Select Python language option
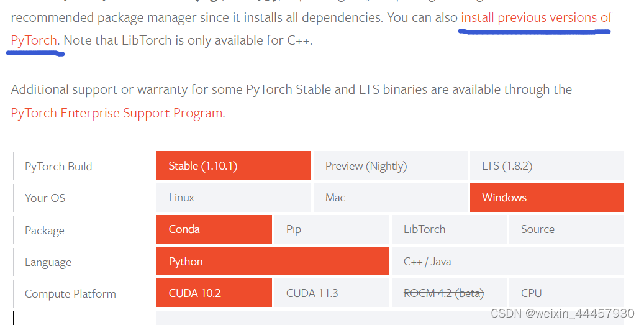This screenshot has width=644, height=325. point(273,262)
